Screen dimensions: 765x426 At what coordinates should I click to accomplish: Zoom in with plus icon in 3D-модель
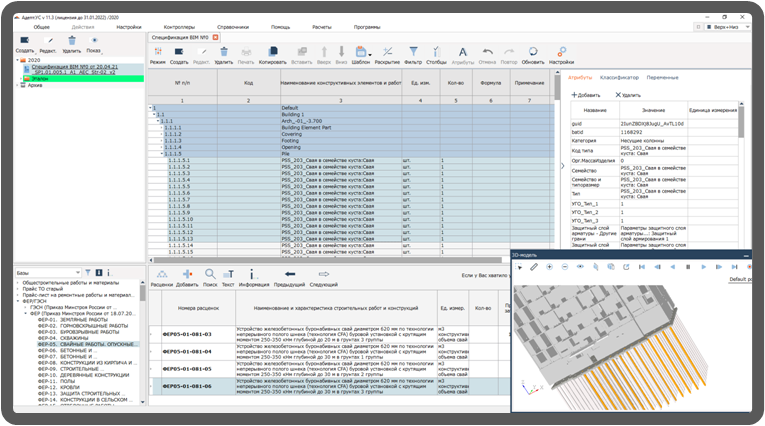[x=549, y=267]
